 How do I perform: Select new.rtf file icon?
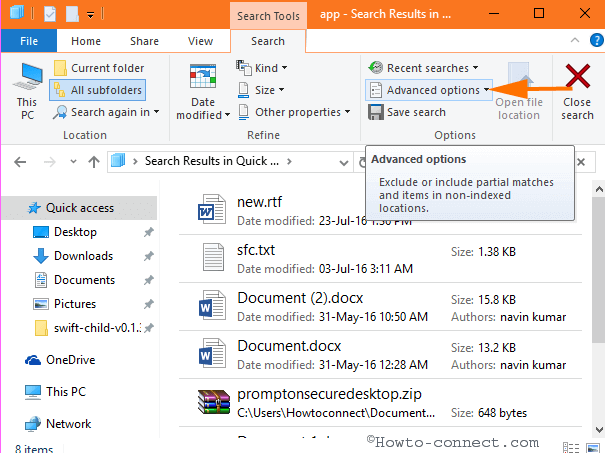[212, 209]
